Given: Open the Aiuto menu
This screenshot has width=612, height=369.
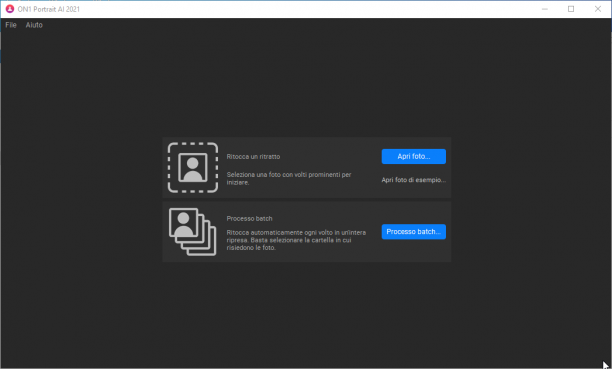Looking at the screenshot, I should point(34,25).
